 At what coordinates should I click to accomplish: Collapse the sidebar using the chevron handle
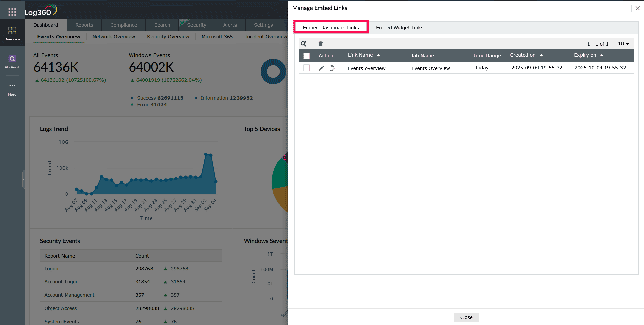pos(24,179)
